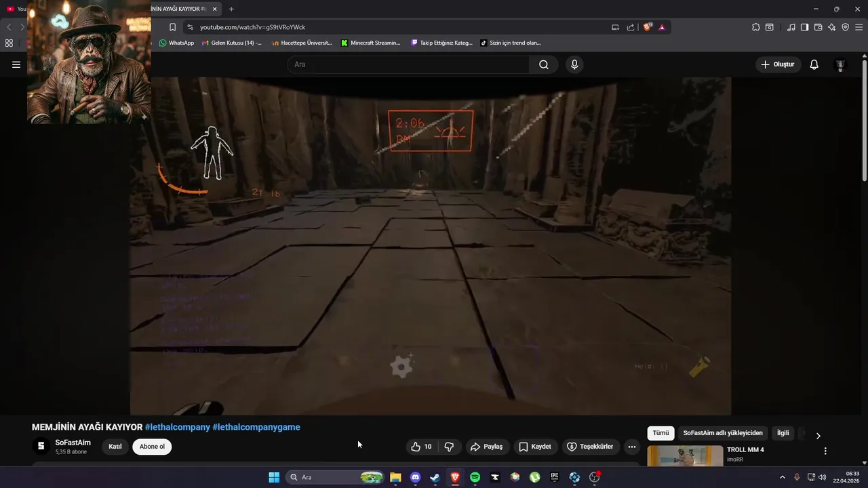The height and width of the screenshot is (488, 868).
Task: Open the YouTube account avatar menu
Action: (840, 65)
